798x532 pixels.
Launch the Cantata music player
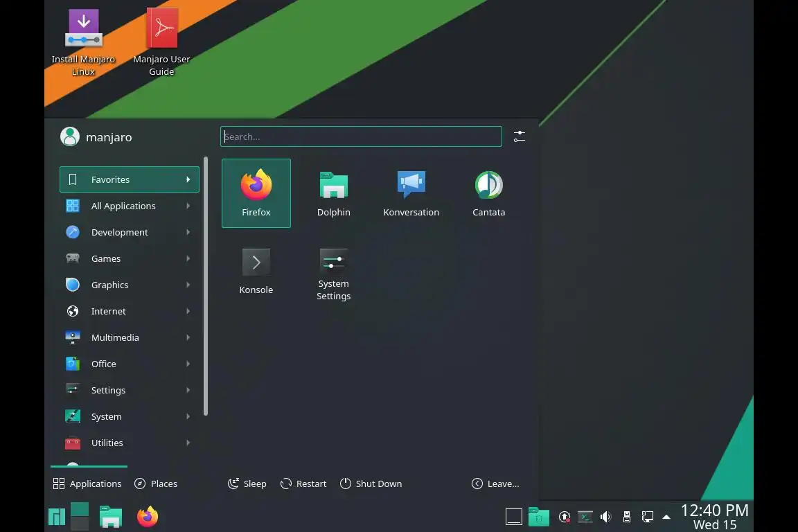pos(488,193)
